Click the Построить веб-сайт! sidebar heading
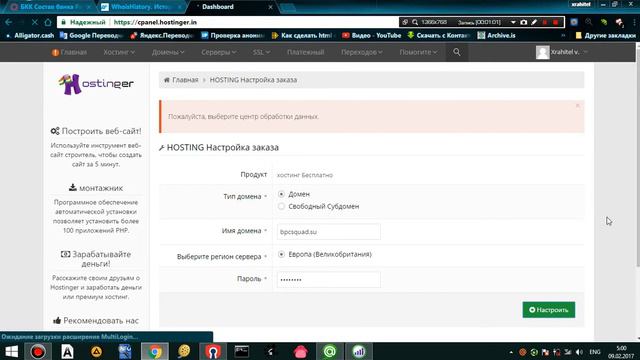The image size is (640, 360). 96,131
